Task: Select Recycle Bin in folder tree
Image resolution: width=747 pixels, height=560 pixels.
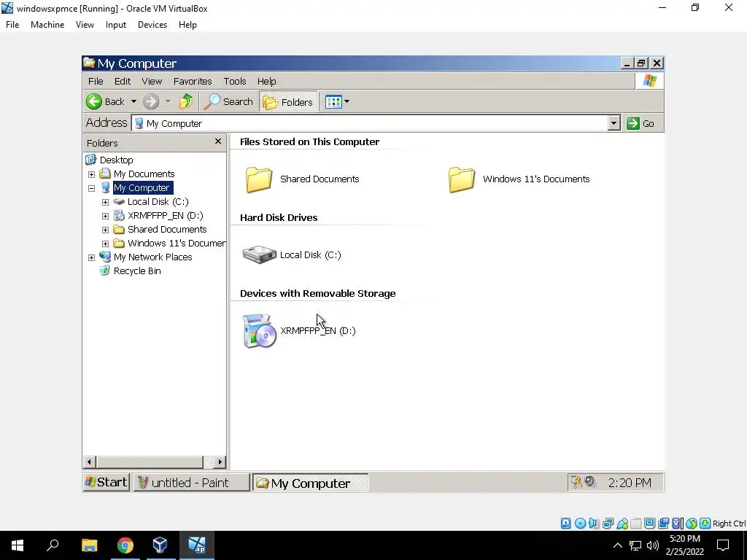Action: coord(136,271)
